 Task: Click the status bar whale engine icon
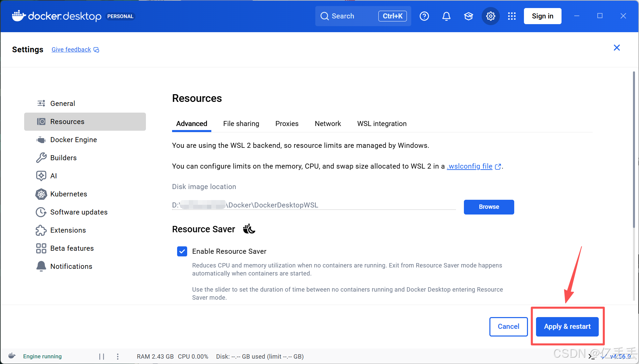(12, 356)
